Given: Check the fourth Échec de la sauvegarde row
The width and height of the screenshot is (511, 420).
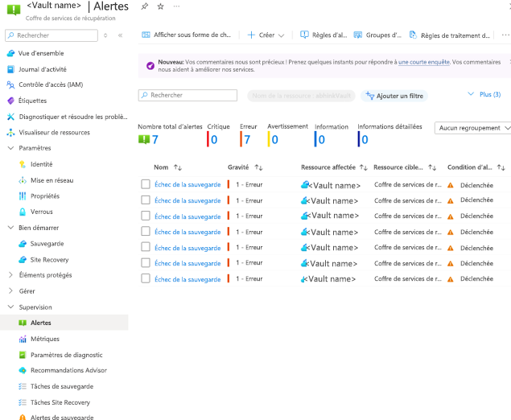Looking at the screenshot, I should coord(146,232).
